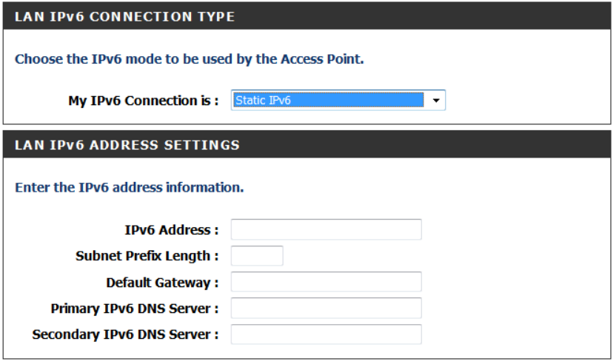
Task: Click the LAN IPv6 Address Settings header
Action: 127,145
